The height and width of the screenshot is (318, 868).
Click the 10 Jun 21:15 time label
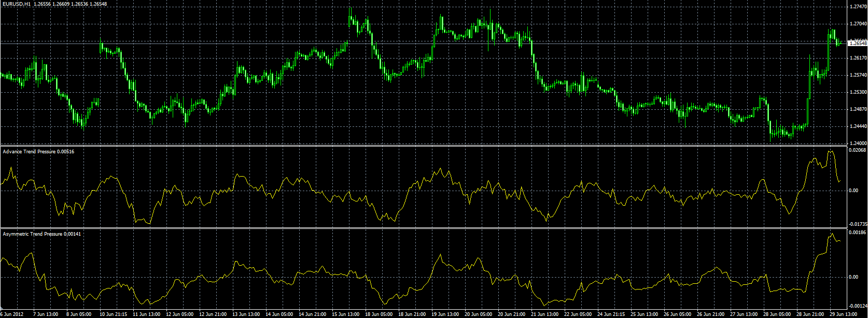point(113,314)
